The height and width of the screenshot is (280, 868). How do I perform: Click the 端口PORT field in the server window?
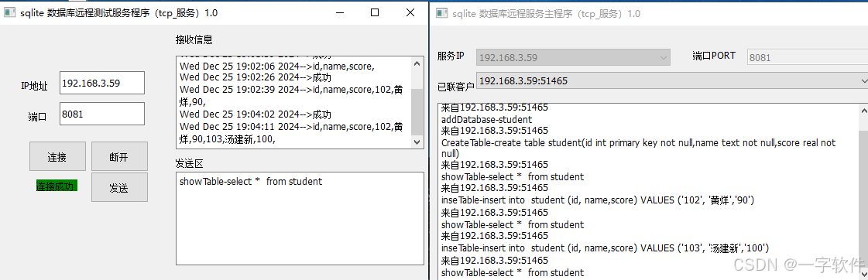tap(808, 57)
